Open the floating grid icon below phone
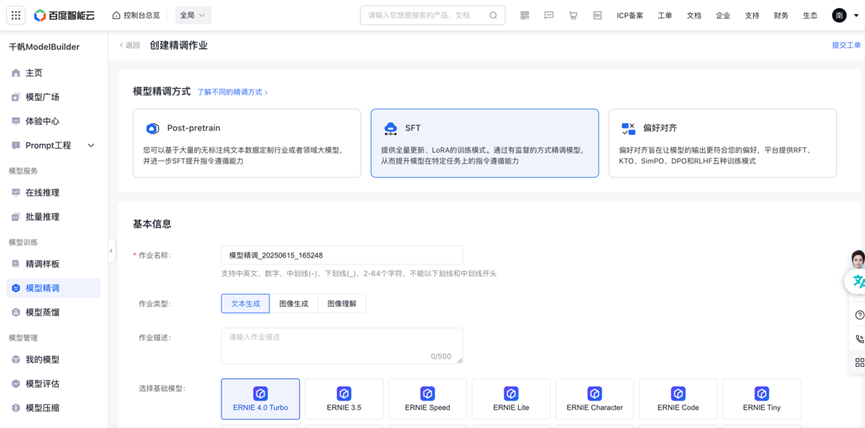The height and width of the screenshot is (428, 865). [x=859, y=362]
